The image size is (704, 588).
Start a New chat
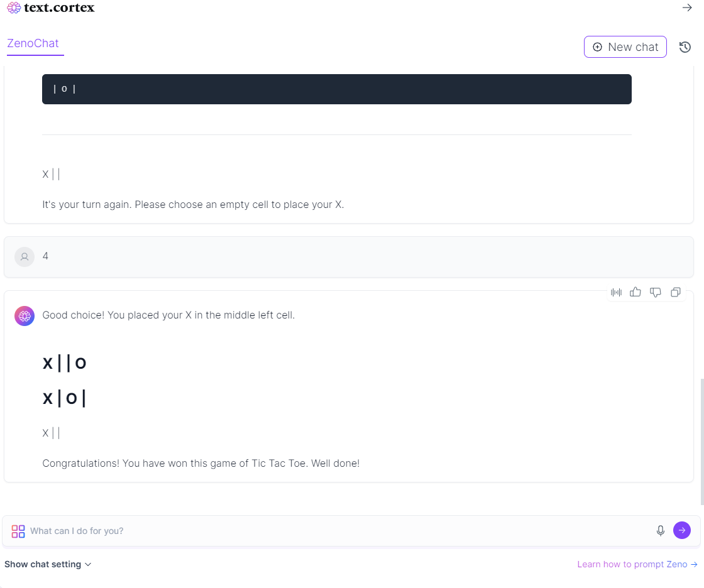[x=625, y=47]
